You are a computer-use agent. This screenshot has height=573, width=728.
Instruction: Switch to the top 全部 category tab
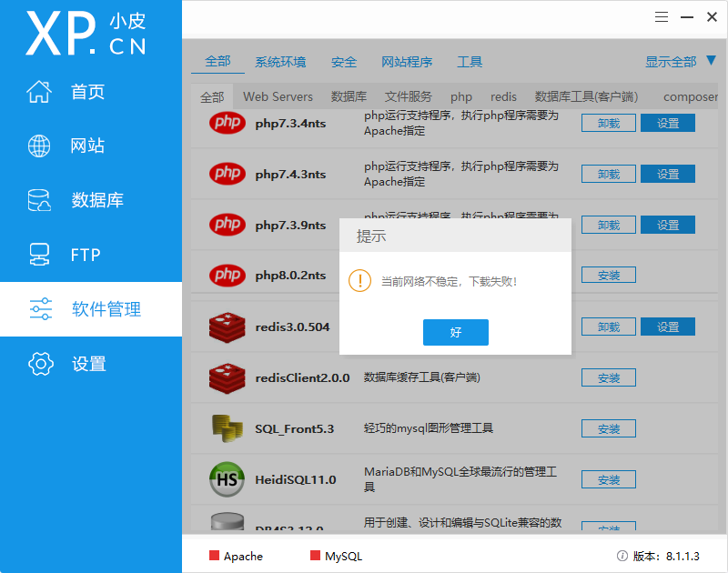(x=217, y=61)
